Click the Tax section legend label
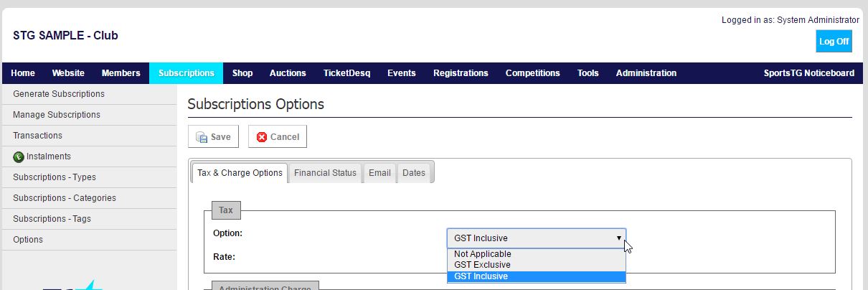 point(226,210)
